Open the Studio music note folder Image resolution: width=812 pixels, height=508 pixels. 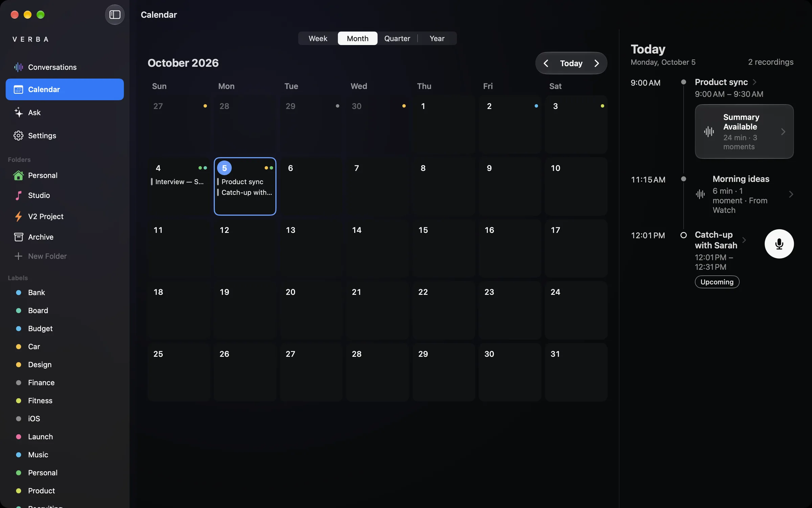pyautogui.click(x=18, y=195)
